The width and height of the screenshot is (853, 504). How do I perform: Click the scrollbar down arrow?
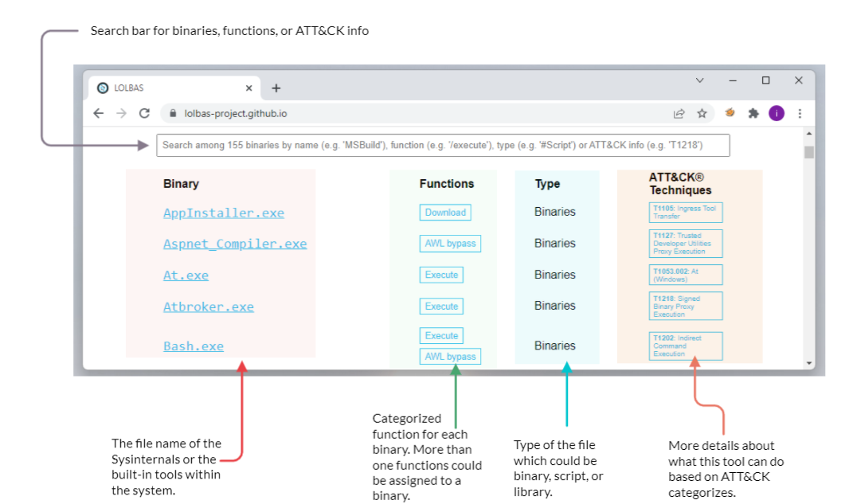tap(809, 363)
